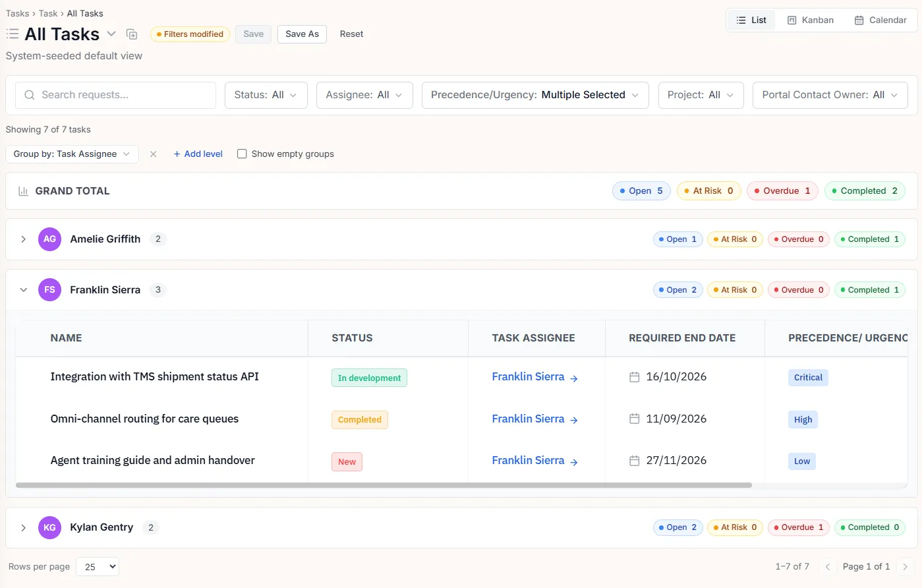Image resolution: width=922 pixels, height=588 pixels.
Task: Collapse the Franklin Sierra group
Action: pos(23,290)
